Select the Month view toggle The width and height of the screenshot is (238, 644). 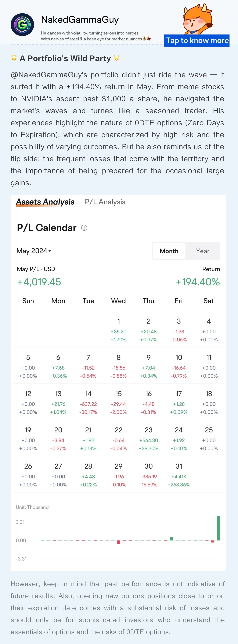pos(169,251)
